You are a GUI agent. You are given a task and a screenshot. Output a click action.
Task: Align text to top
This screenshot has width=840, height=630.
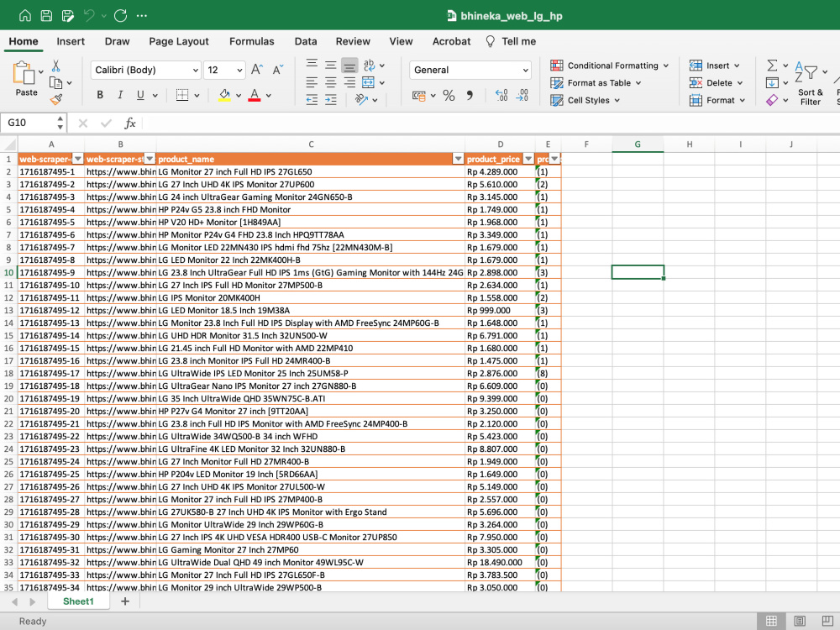312,66
